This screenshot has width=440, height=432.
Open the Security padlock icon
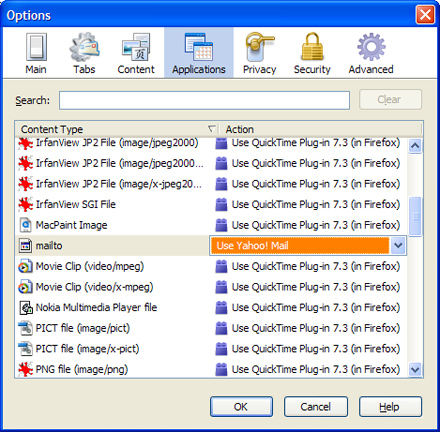click(312, 47)
